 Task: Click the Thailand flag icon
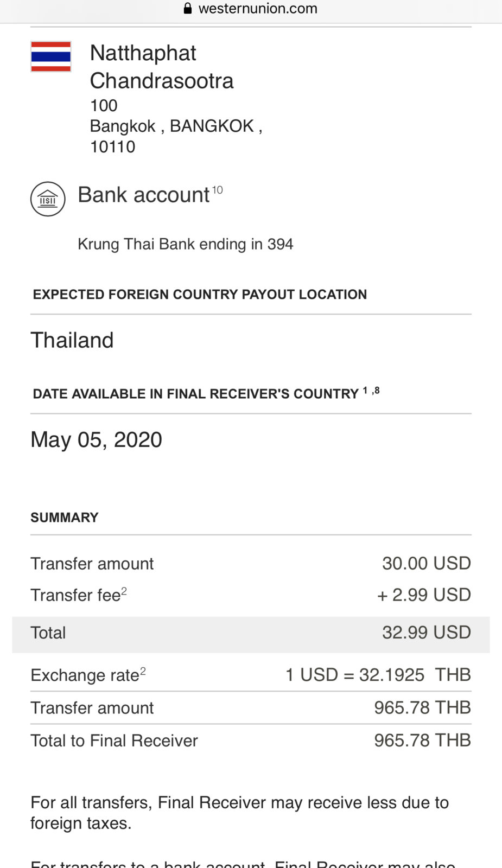pos(50,56)
